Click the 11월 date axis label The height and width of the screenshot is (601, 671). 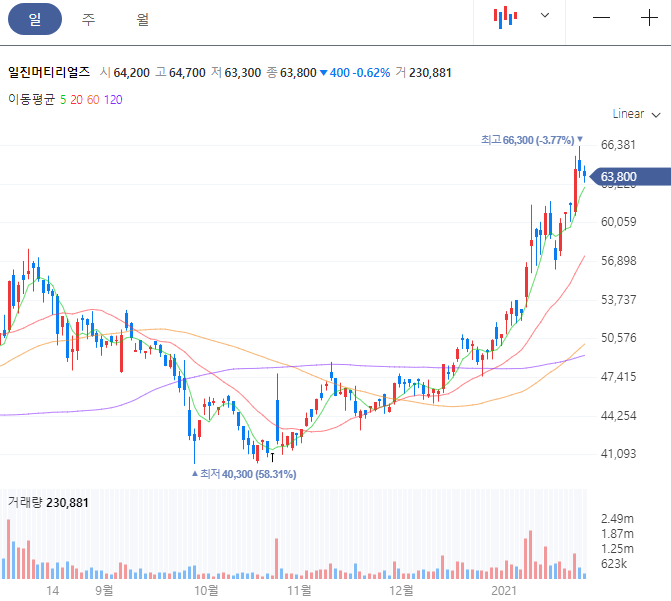pyautogui.click(x=299, y=591)
